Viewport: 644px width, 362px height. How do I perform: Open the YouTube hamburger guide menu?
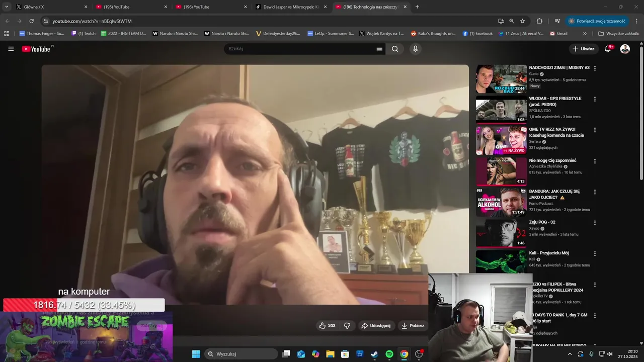click(x=11, y=49)
